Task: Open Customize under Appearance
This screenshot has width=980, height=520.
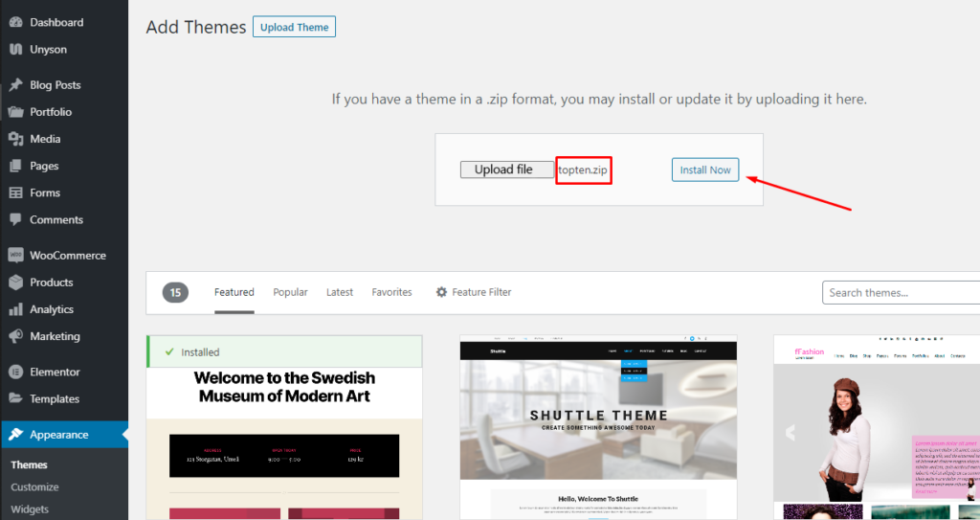Action: [34, 486]
